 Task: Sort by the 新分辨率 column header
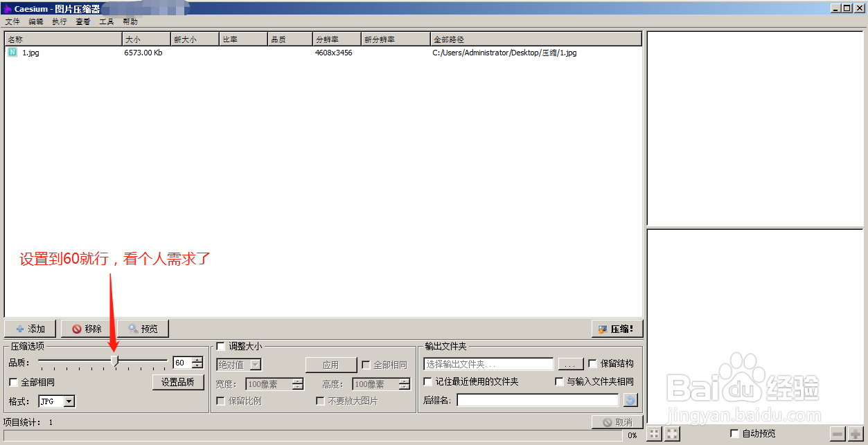click(x=396, y=39)
